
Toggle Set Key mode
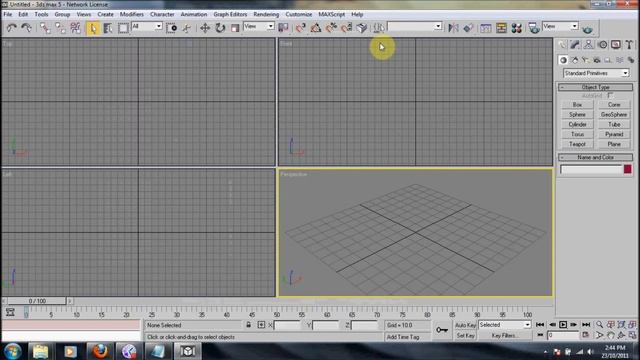[465, 336]
